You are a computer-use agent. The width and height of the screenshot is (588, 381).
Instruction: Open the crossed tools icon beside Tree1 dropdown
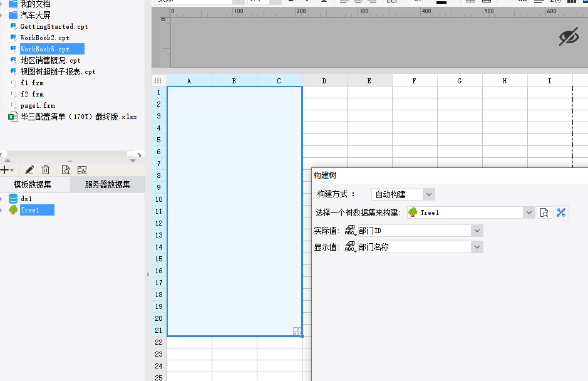point(561,212)
